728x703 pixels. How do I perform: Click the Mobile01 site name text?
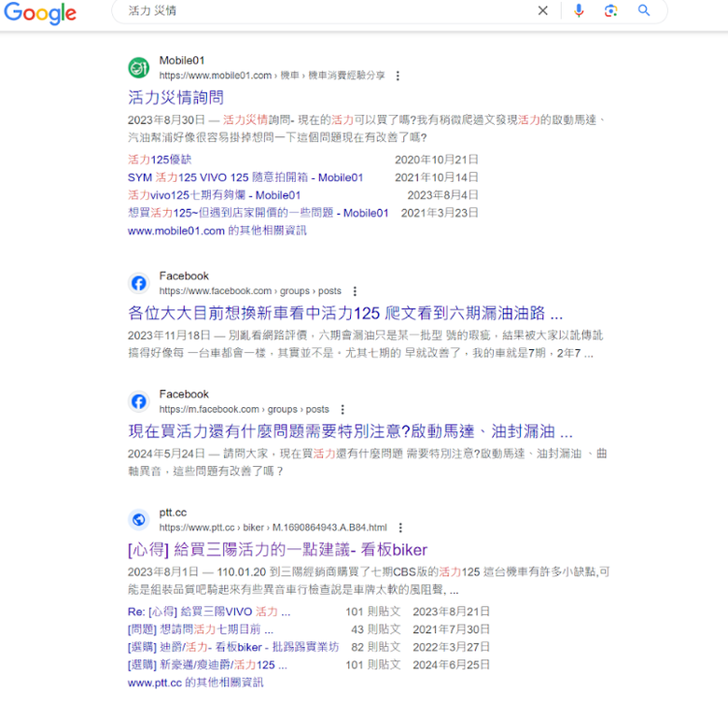(x=182, y=61)
